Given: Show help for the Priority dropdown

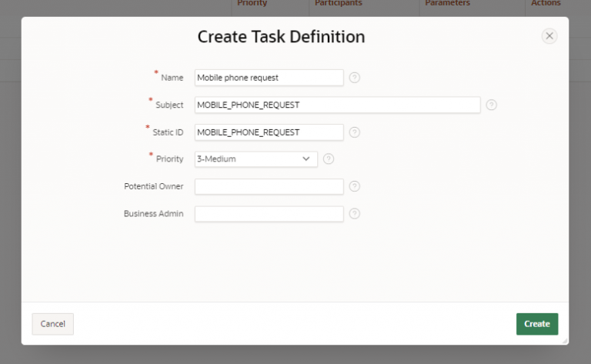Looking at the screenshot, I should [x=329, y=159].
